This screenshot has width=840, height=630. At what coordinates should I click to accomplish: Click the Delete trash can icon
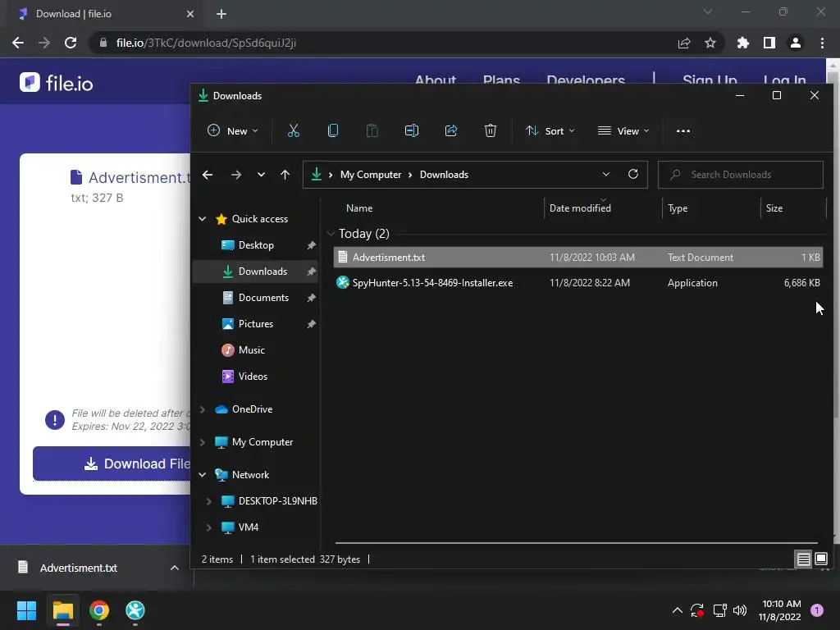pos(491,130)
